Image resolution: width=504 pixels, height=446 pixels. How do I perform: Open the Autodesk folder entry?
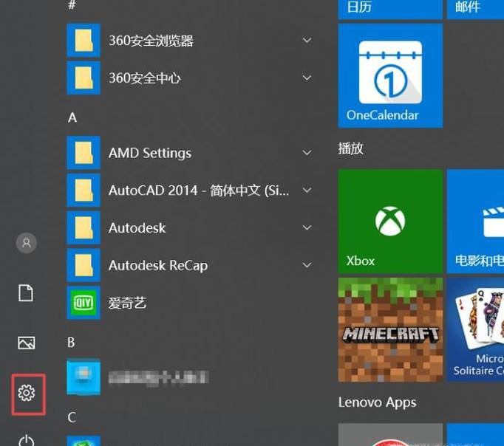[137, 228]
